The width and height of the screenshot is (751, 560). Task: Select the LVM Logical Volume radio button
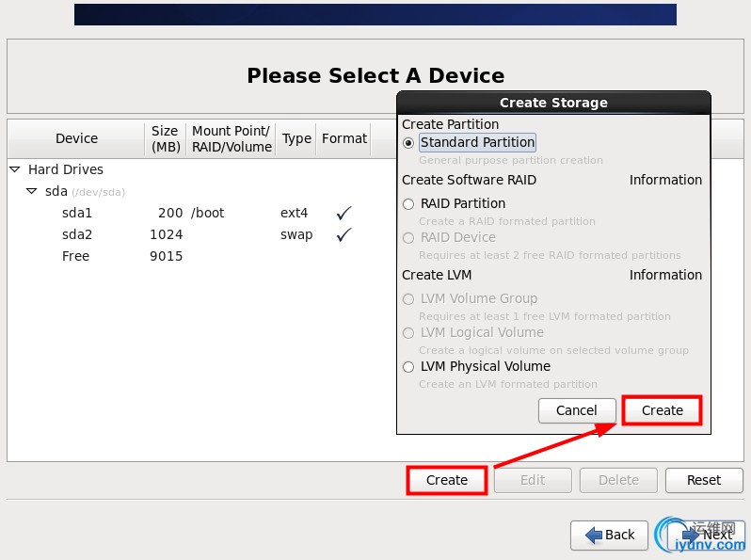408,333
